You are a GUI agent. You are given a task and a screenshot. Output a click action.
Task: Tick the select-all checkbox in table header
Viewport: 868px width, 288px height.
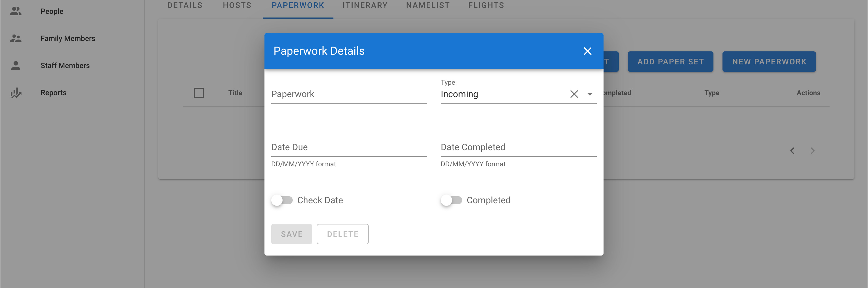(199, 93)
